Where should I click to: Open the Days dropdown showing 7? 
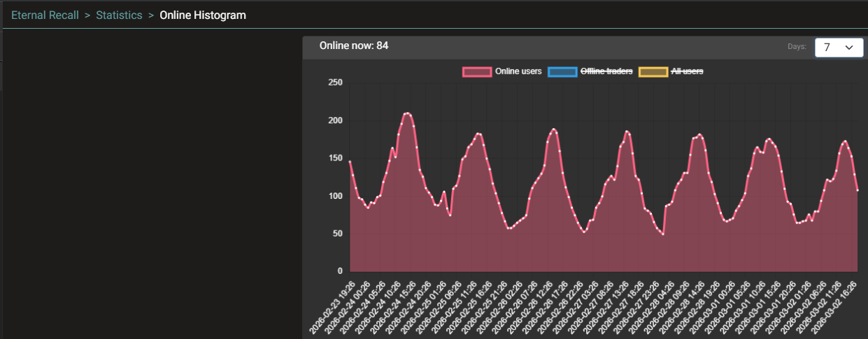pyautogui.click(x=839, y=47)
